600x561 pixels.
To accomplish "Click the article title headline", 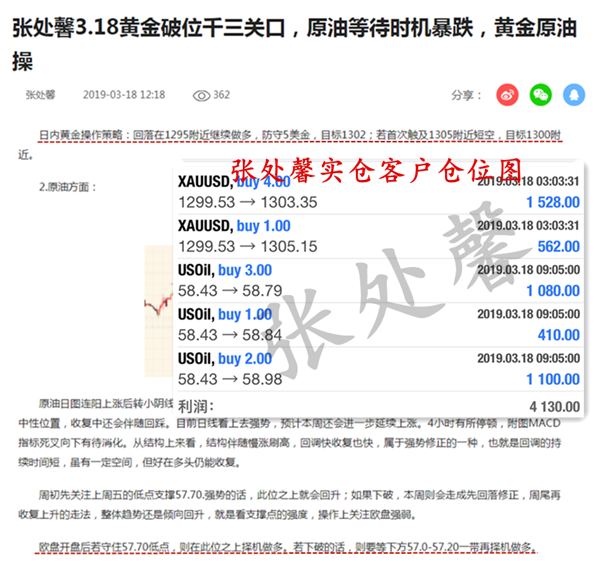I will pos(294,44).
